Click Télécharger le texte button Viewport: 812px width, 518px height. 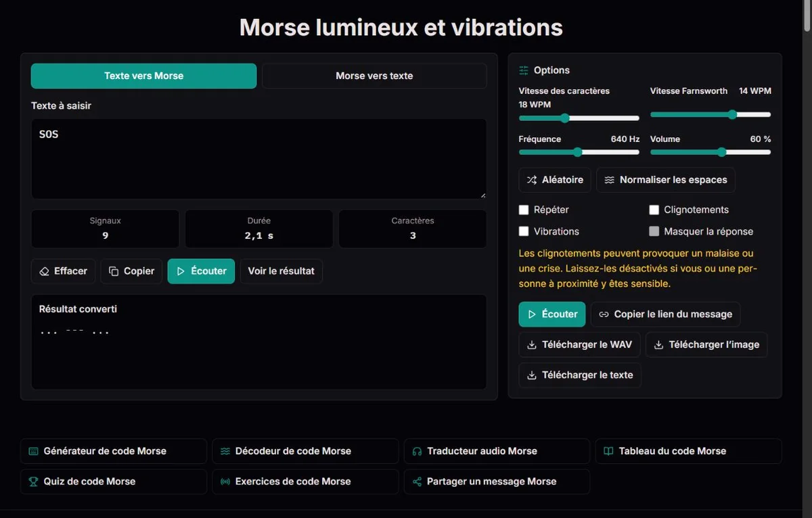[580, 375]
